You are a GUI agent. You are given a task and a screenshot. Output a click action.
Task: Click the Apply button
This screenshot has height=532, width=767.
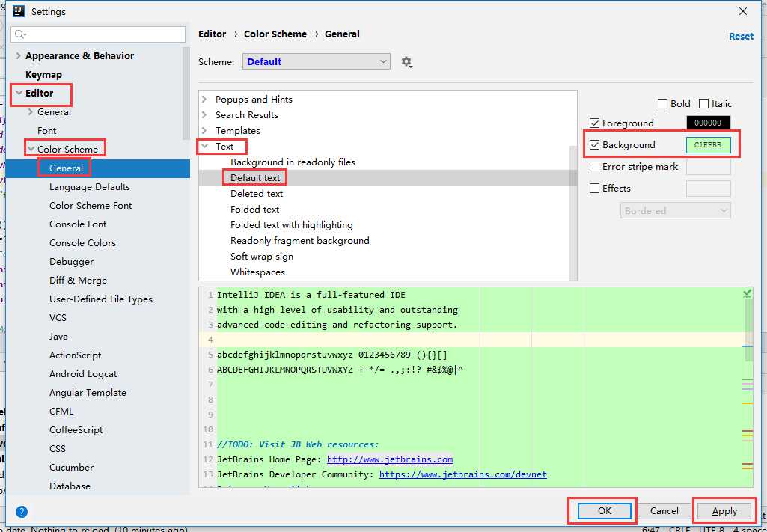pos(724,511)
